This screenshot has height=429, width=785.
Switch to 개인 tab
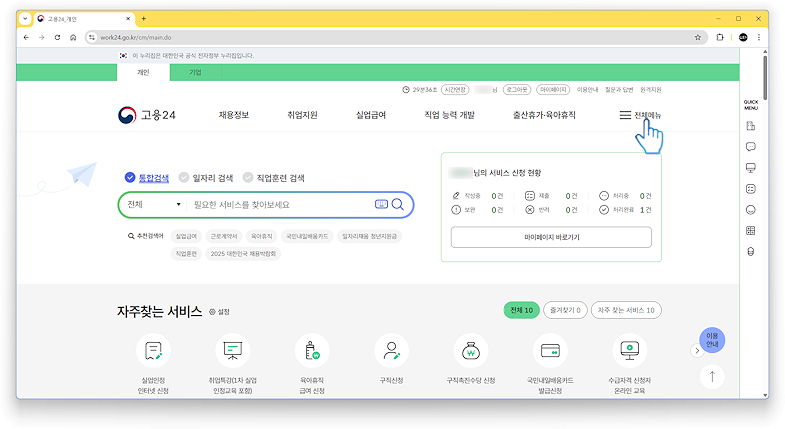pos(143,73)
